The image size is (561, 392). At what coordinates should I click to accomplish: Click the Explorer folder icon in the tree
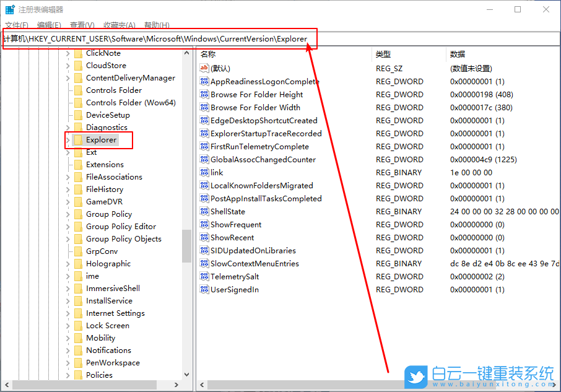77,139
